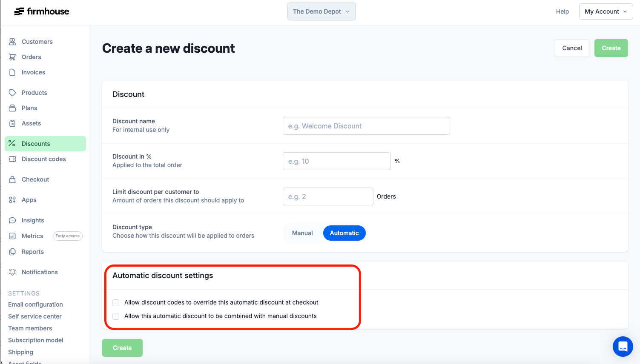The width and height of the screenshot is (640, 364).
Task: Open the Help link in header
Action: point(562,11)
